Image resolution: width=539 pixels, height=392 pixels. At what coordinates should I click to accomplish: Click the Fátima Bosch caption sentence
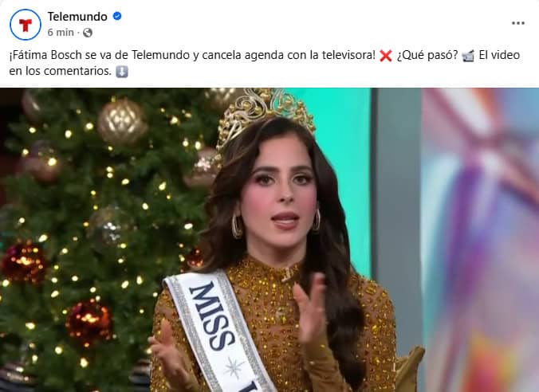pos(192,55)
